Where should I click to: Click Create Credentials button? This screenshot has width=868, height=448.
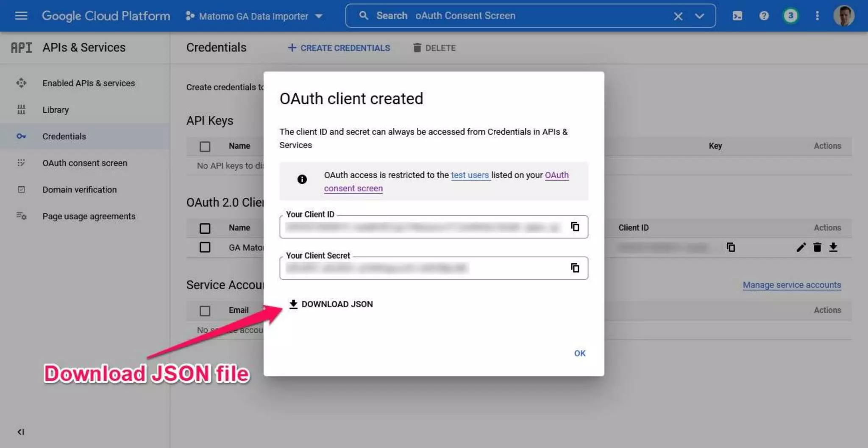point(339,48)
